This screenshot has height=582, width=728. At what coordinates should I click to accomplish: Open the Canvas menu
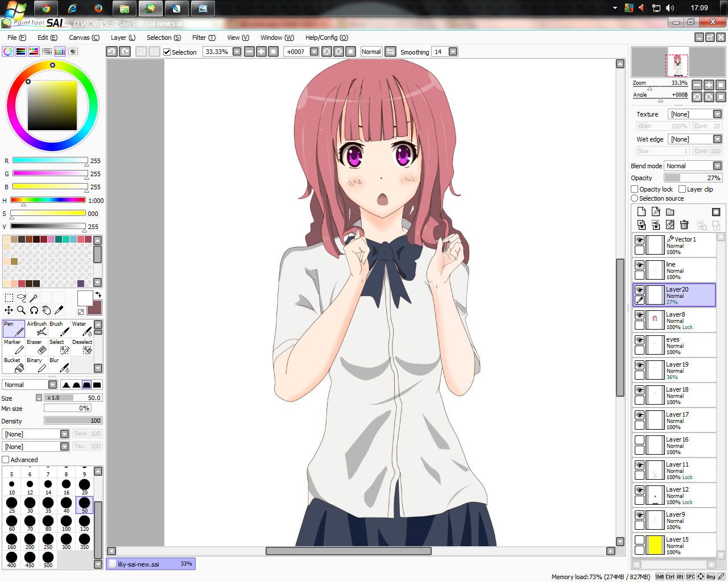pyautogui.click(x=84, y=38)
